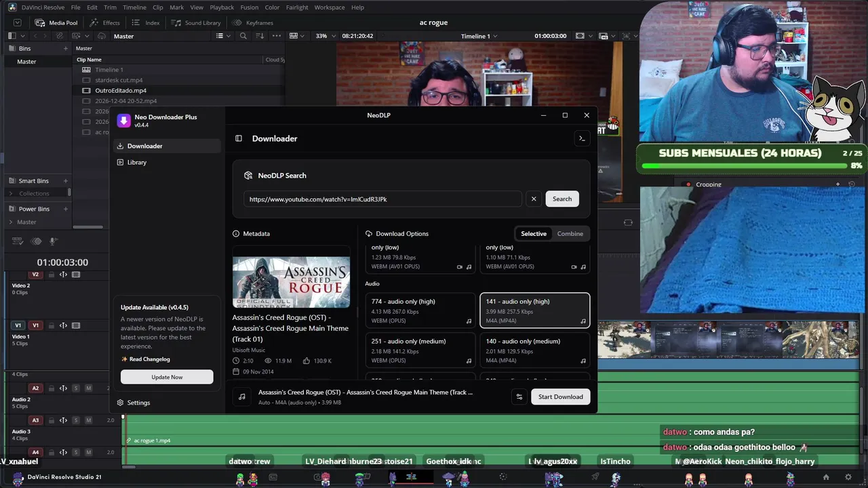Screen dimensions: 868x488
Task: Open the NeoDLP Downloader section
Action: pos(167,146)
